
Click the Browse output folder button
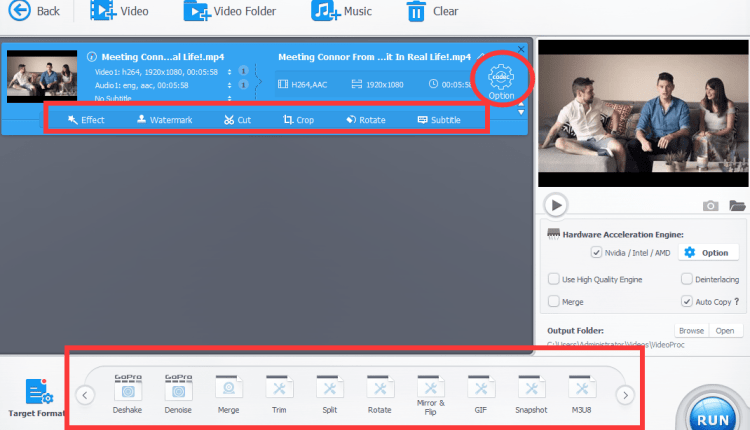click(692, 331)
